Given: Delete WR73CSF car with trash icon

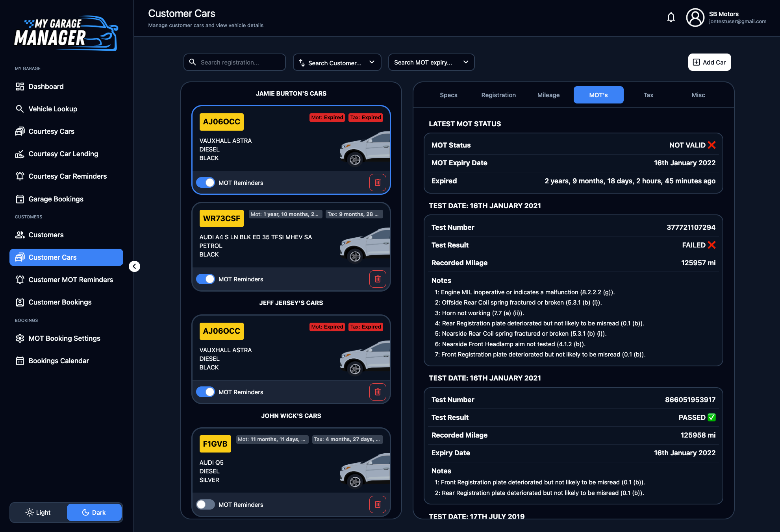Looking at the screenshot, I should coord(377,279).
